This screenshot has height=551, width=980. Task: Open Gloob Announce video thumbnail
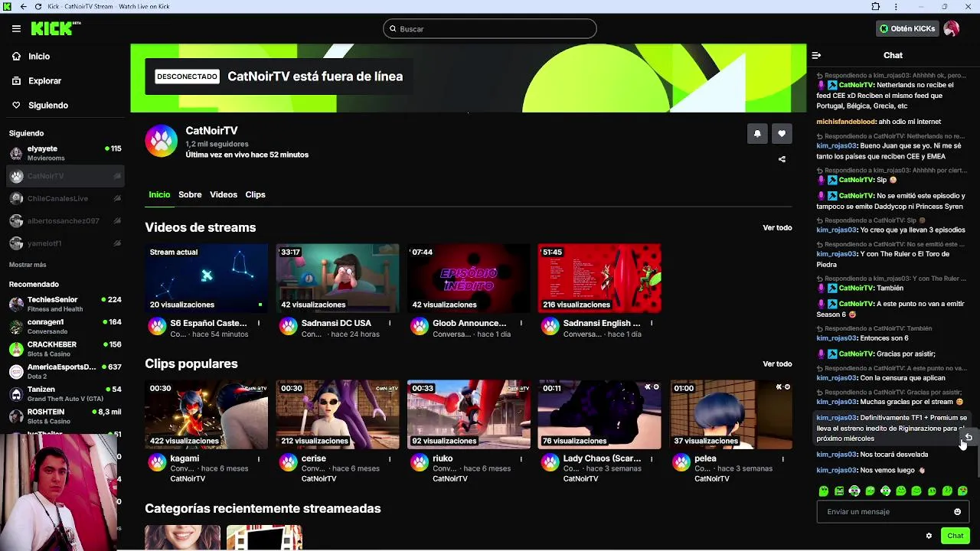(469, 278)
